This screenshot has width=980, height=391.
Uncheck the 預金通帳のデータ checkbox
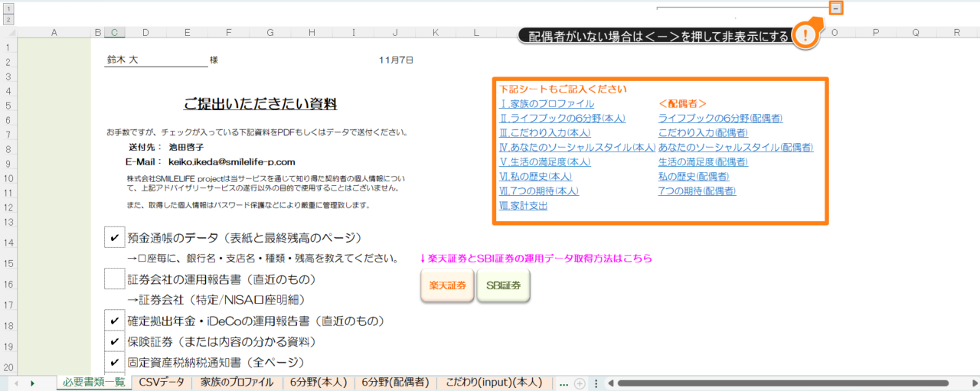(114, 238)
